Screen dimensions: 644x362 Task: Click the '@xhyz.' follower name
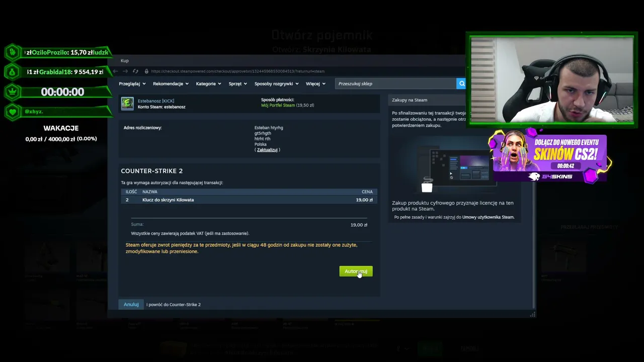[34, 112]
